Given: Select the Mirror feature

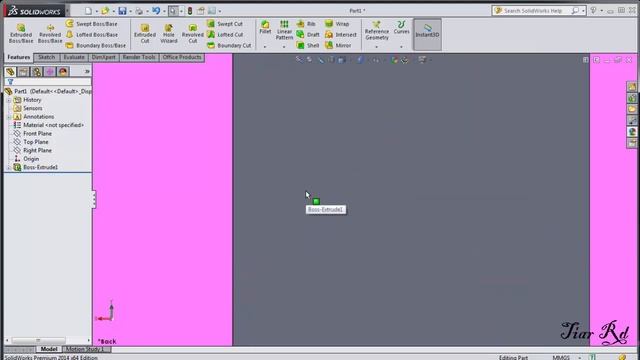Looking at the screenshot, I should [338, 45].
